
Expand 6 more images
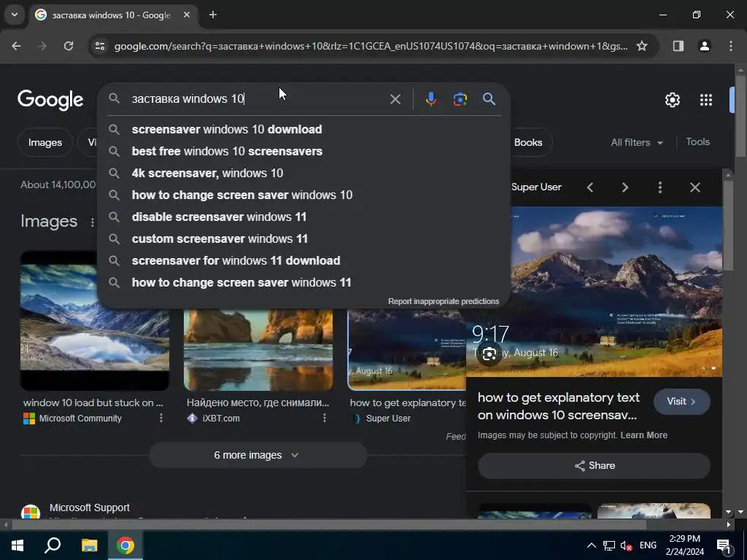click(x=258, y=455)
